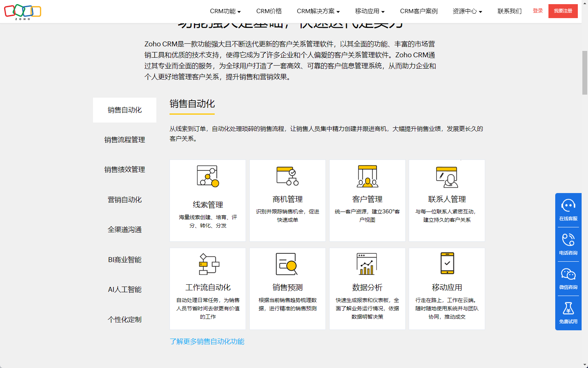Expand the CRM解决方案 dropdown menu
The width and height of the screenshot is (588, 368).
click(318, 11)
